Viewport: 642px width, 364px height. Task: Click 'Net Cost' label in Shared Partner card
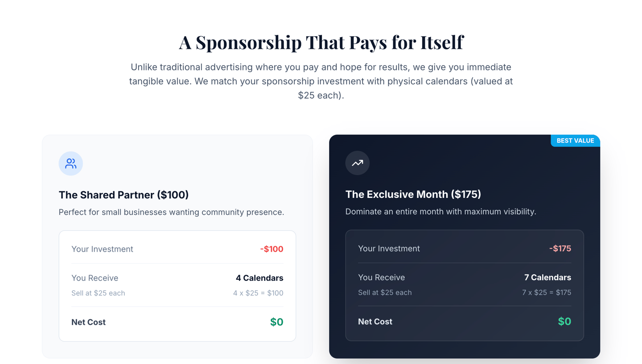coord(88,322)
